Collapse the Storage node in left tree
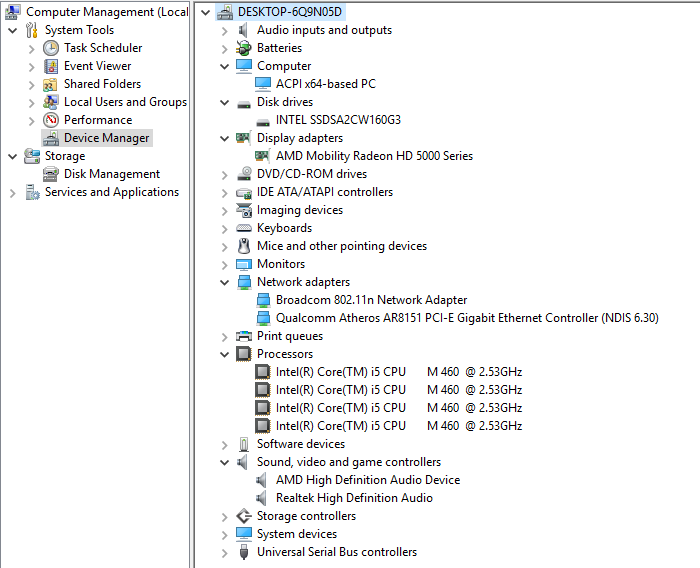The image size is (700, 568). pyautogui.click(x=12, y=157)
